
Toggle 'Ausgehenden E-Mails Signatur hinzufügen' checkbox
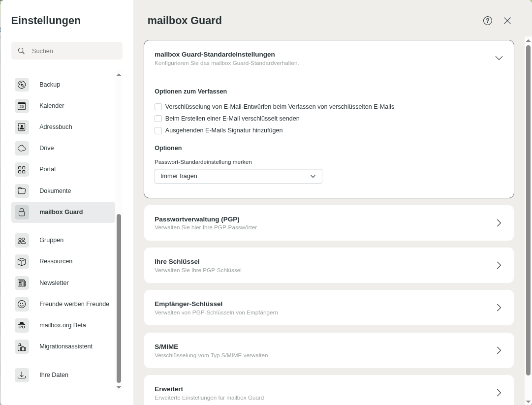(x=158, y=130)
